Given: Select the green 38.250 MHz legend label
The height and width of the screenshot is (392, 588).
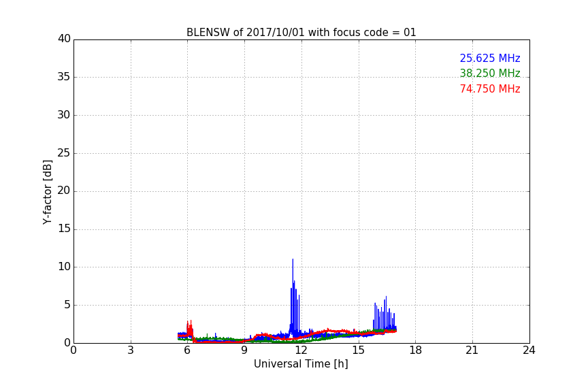Looking at the screenshot, I should 490,73.
